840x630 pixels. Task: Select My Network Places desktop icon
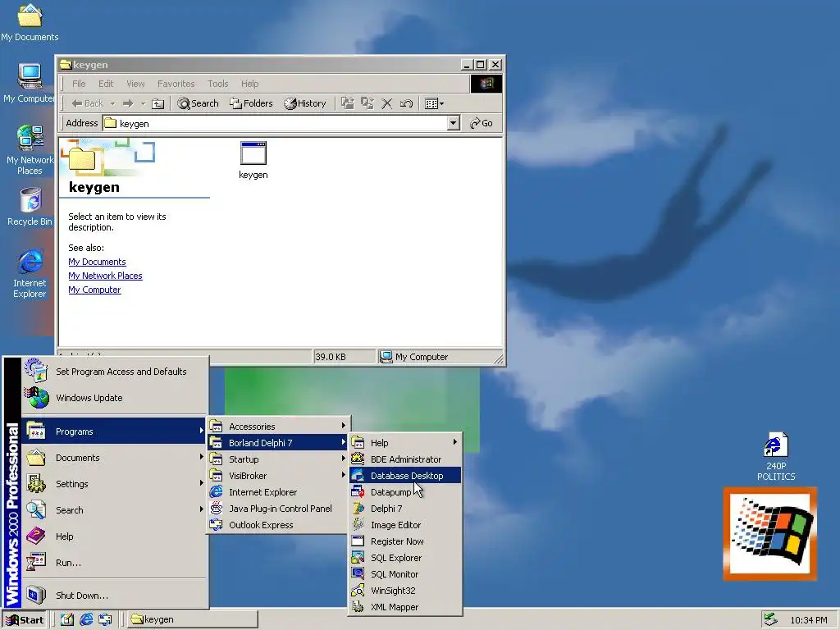30,150
